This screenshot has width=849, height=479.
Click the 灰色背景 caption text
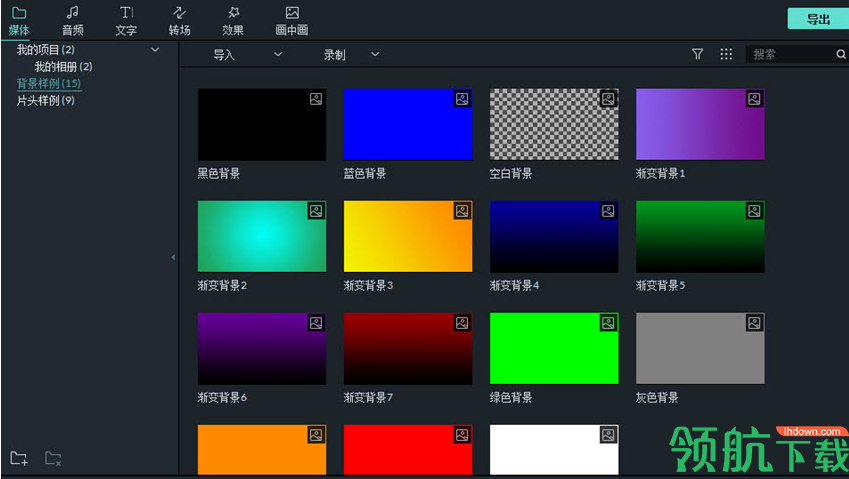[657, 398]
